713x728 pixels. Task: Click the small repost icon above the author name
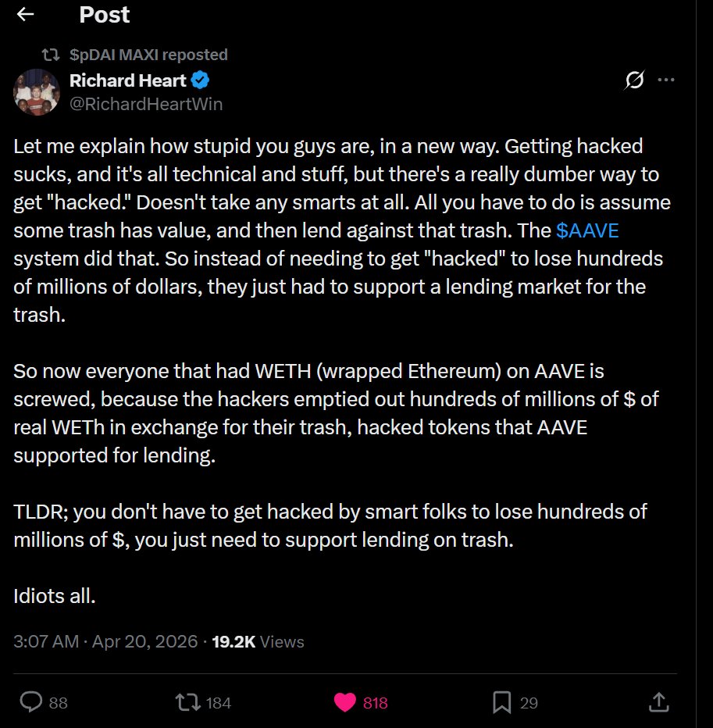tap(51, 55)
